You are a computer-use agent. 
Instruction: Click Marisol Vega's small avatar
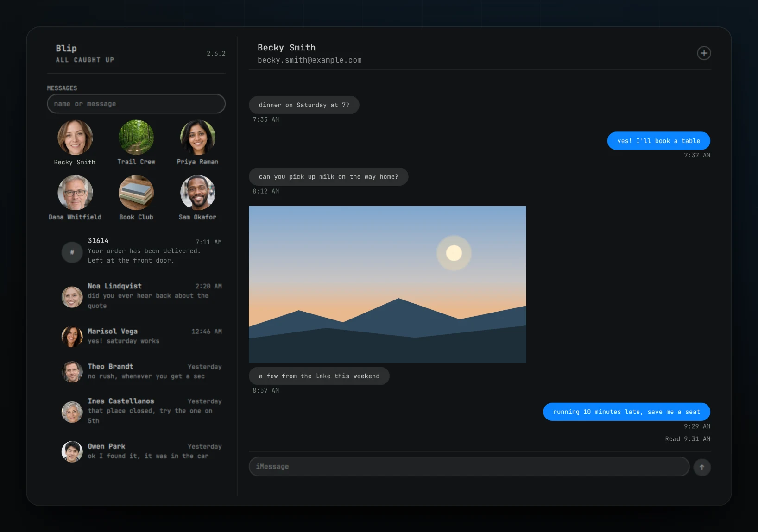(72, 337)
